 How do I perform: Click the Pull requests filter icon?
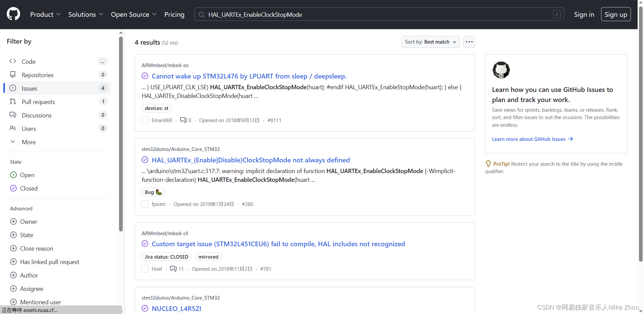13,101
